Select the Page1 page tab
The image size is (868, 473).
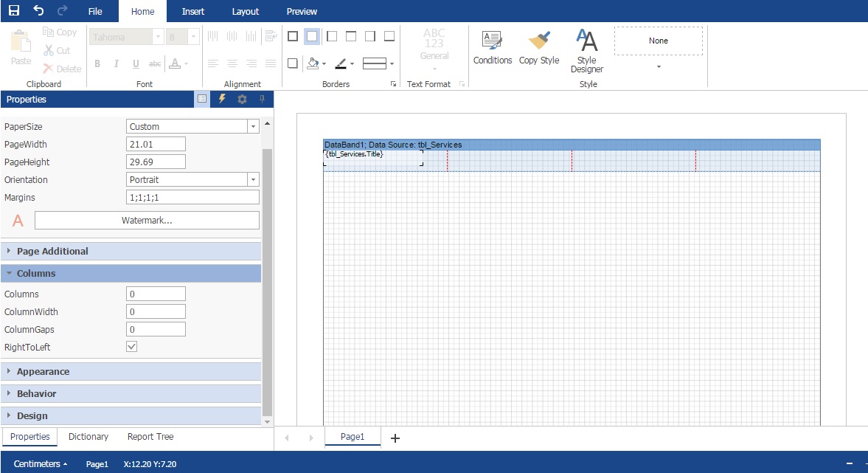pos(353,436)
